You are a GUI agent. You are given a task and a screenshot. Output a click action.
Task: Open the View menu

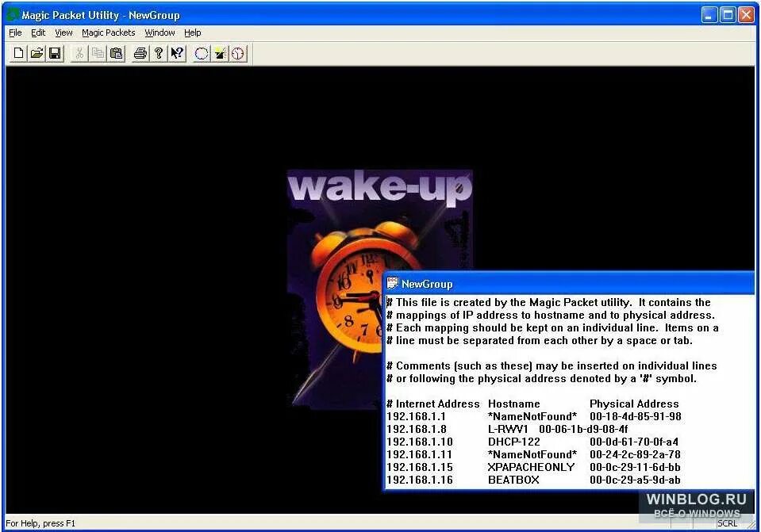63,33
